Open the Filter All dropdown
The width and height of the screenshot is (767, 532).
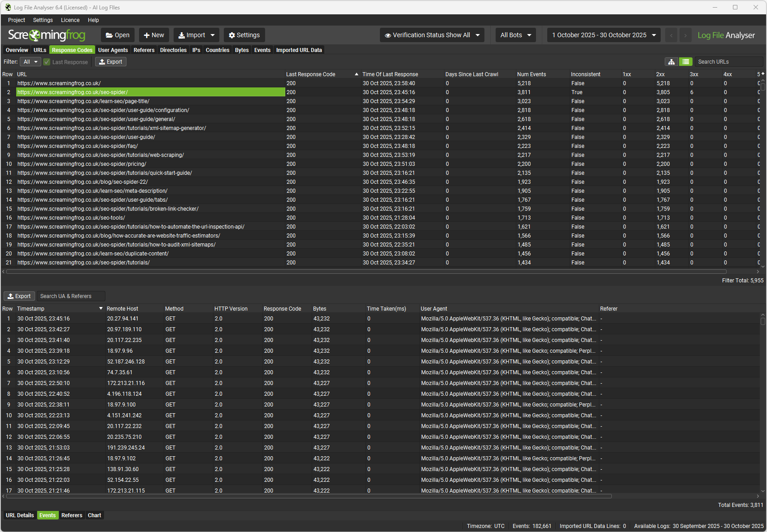[31, 62]
